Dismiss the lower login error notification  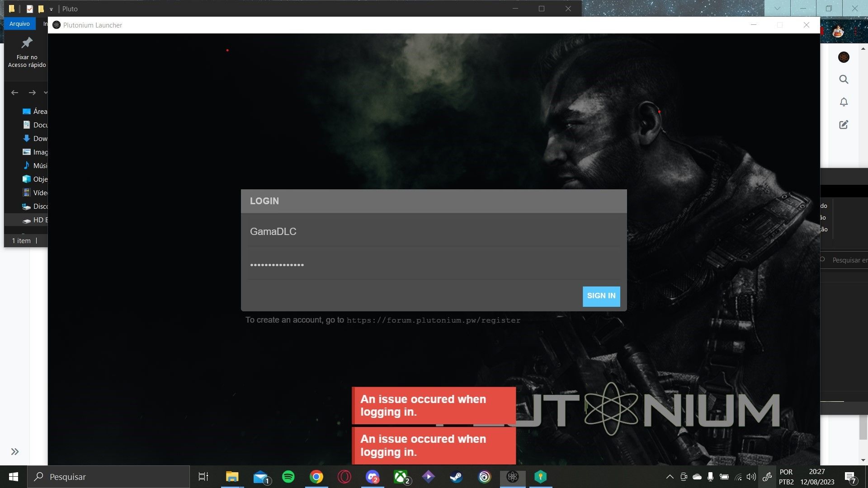tap(434, 446)
